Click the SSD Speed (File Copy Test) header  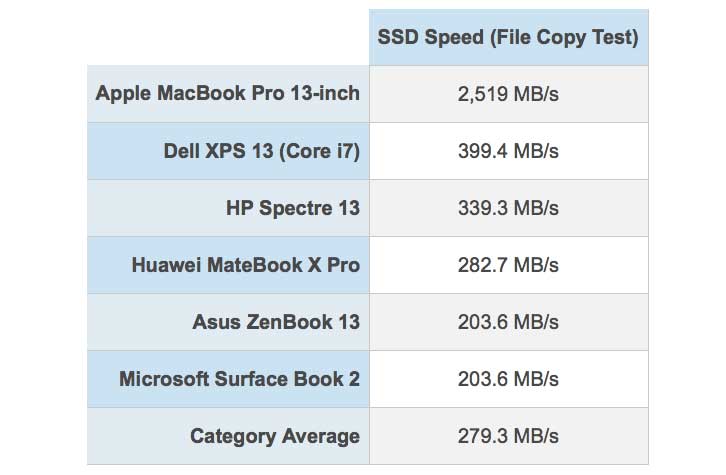pyautogui.click(x=508, y=37)
